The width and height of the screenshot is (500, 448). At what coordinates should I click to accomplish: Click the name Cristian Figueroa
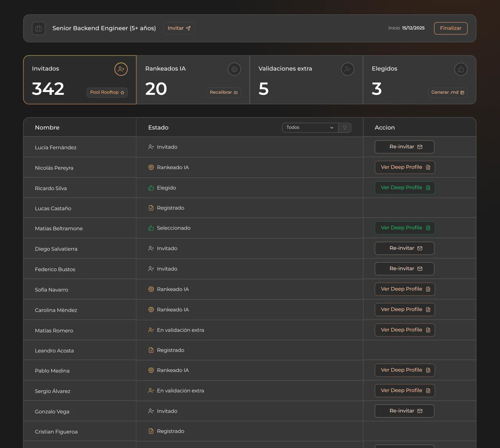click(x=56, y=432)
